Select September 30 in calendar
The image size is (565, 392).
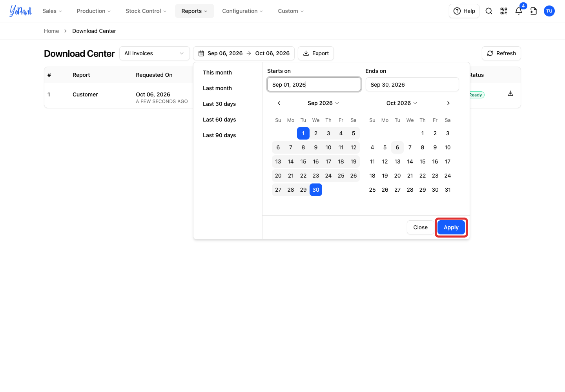[316, 190]
